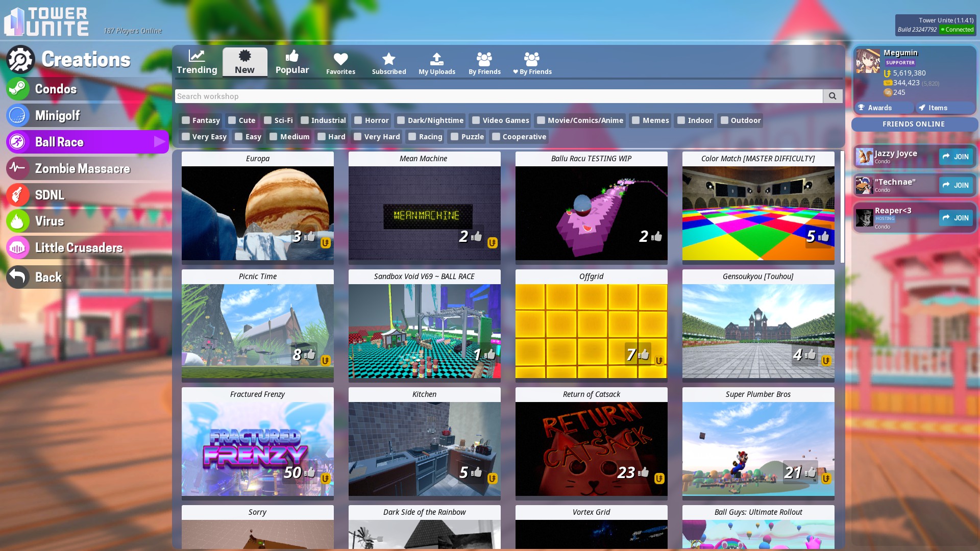Enable the Cooperative filter
This screenshot has width=980, height=551.
(x=496, y=137)
